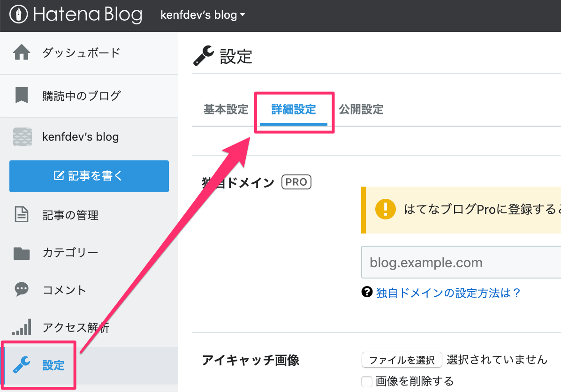Switch to the 基本設定 tab
561x392 pixels.
[226, 109]
